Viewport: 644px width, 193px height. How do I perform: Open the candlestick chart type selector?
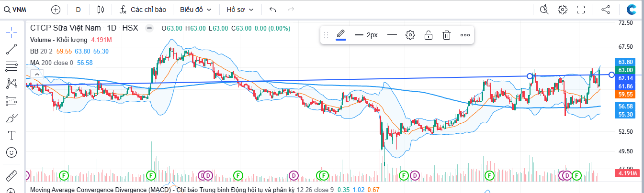(x=100, y=9)
